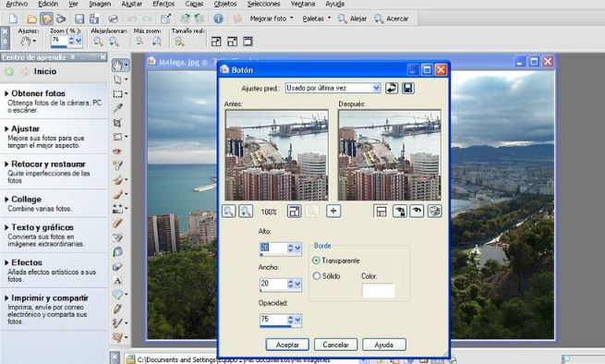Screen dimensions: 605x364
Task: Click the Alto value input field
Action: coord(273,248)
